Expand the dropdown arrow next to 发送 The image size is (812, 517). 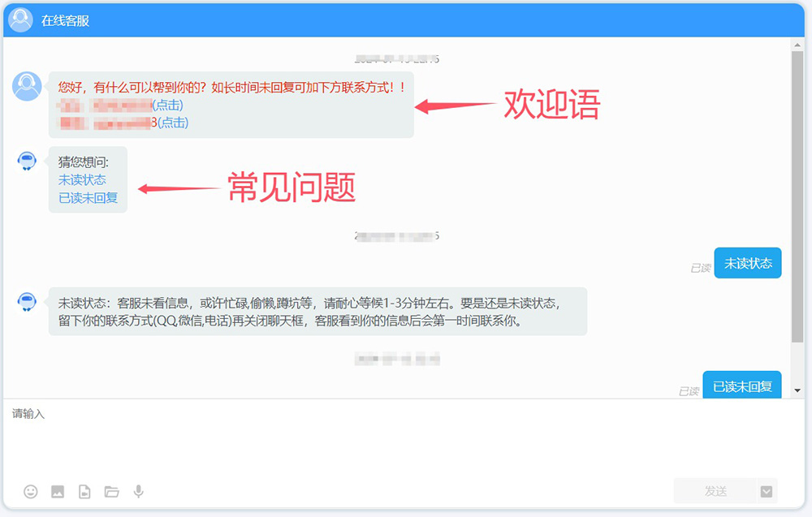767,491
